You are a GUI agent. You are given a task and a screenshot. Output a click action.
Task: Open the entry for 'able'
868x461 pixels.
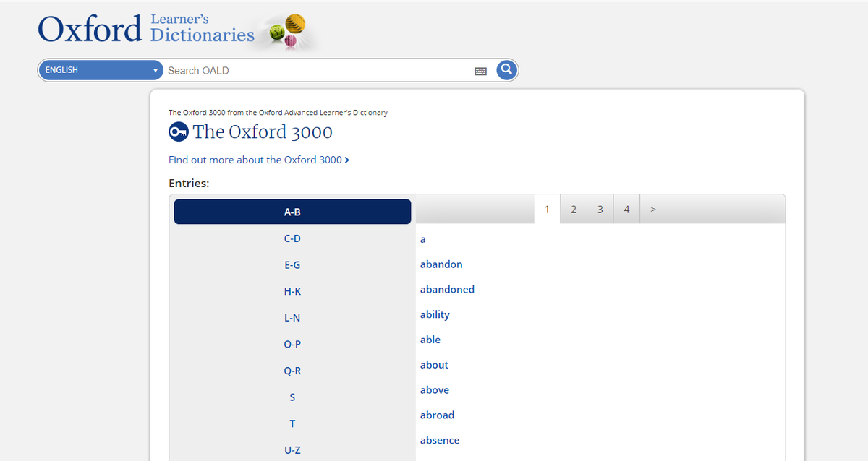pos(430,340)
